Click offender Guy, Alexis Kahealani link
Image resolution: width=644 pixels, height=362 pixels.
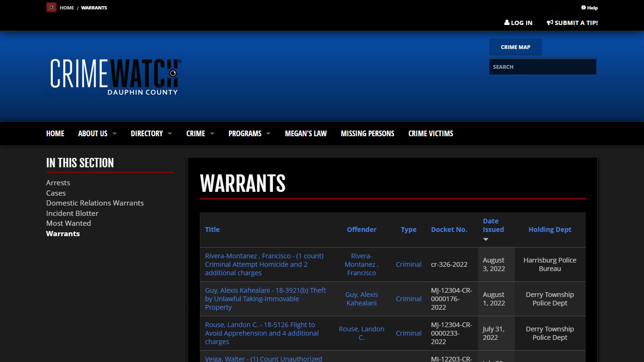362,299
